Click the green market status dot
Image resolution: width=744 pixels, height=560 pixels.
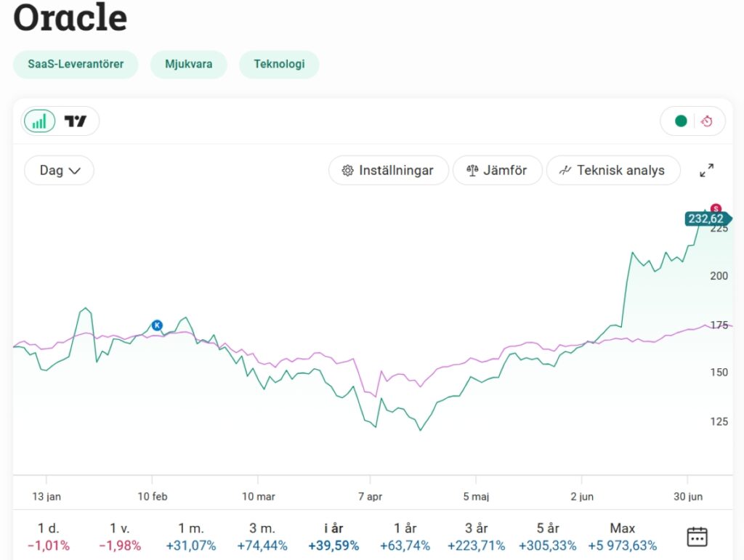point(681,121)
